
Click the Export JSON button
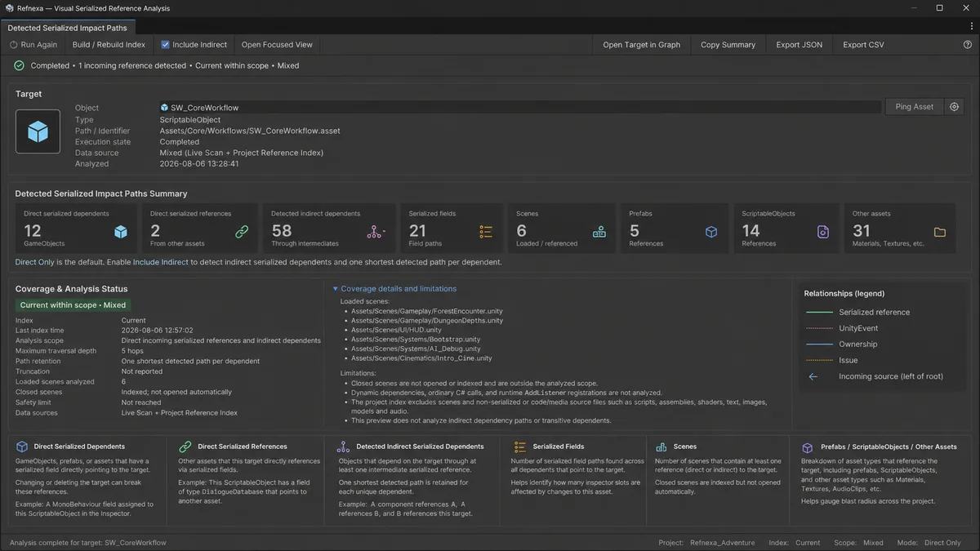(799, 45)
